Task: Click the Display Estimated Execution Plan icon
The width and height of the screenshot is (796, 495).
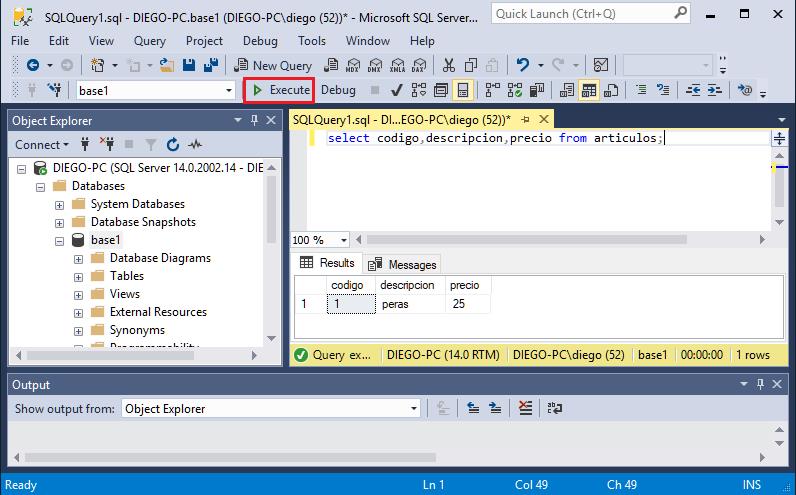Action: coord(419,90)
